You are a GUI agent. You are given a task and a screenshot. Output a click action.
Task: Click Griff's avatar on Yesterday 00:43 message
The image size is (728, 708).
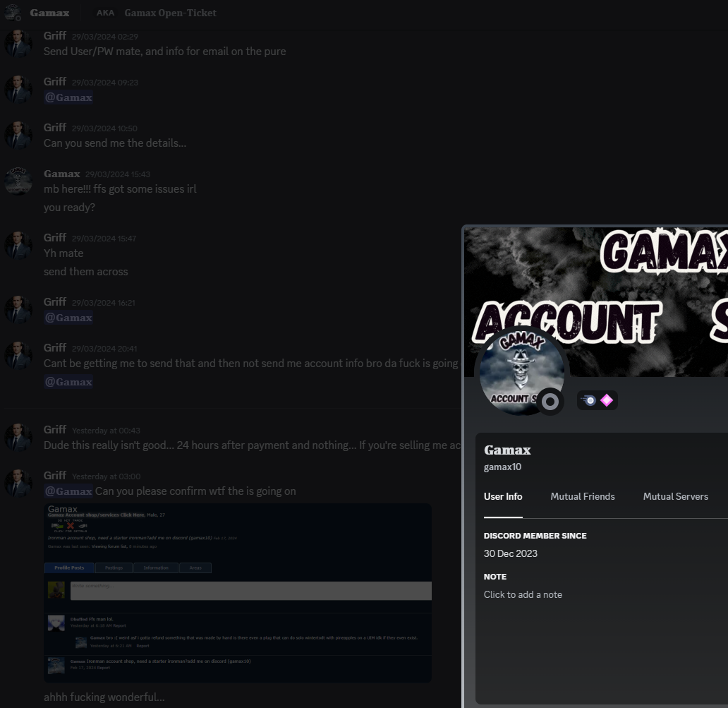tap(18, 437)
